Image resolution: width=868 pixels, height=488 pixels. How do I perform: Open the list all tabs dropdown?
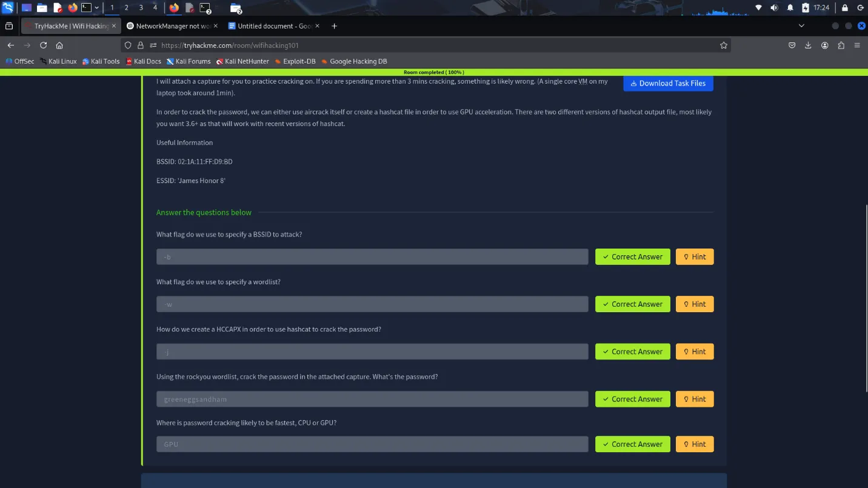click(x=801, y=26)
